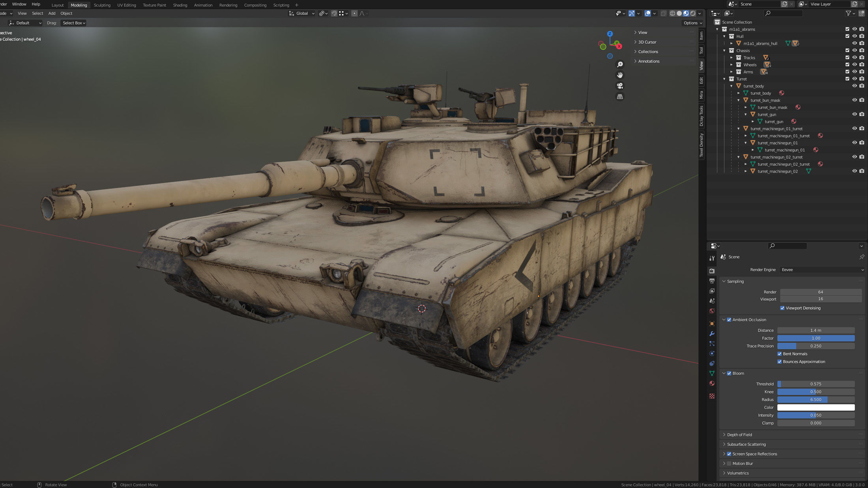Pin the Scene properties panel
The width and height of the screenshot is (868, 488).
click(x=862, y=257)
